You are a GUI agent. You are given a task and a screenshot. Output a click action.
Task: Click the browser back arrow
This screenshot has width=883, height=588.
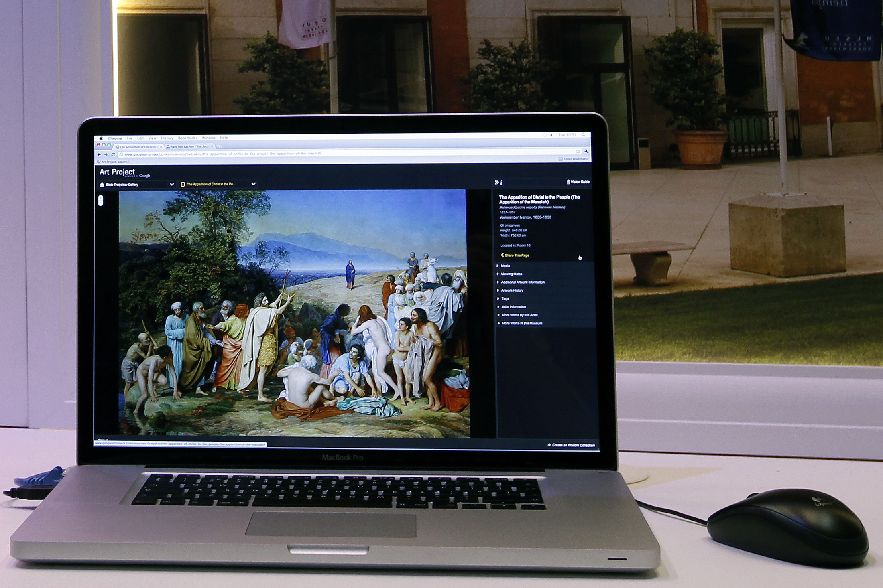click(99, 154)
